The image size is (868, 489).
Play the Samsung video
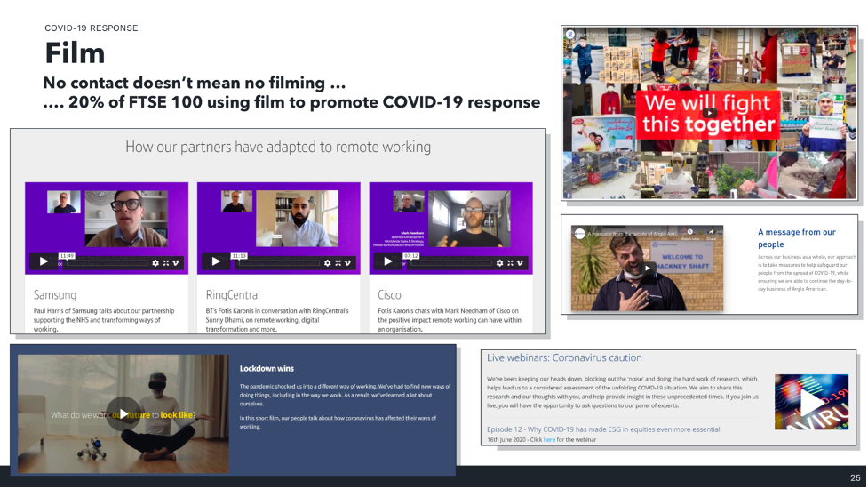[43, 261]
